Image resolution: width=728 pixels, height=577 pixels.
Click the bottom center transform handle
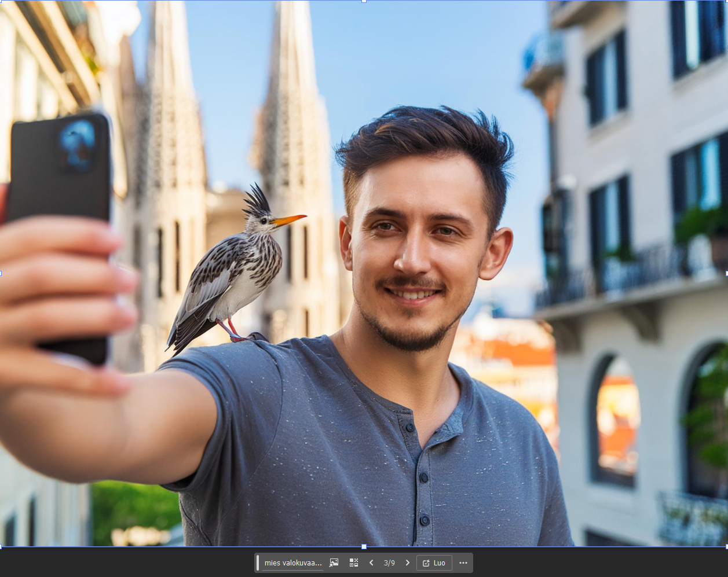(x=364, y=546)
